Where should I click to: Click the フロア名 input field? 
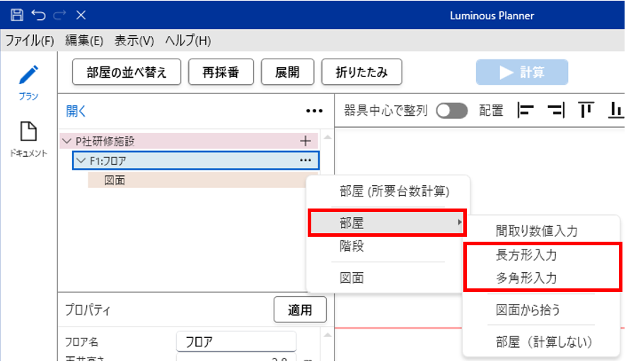pyautogui.click(x=236, y=342)
